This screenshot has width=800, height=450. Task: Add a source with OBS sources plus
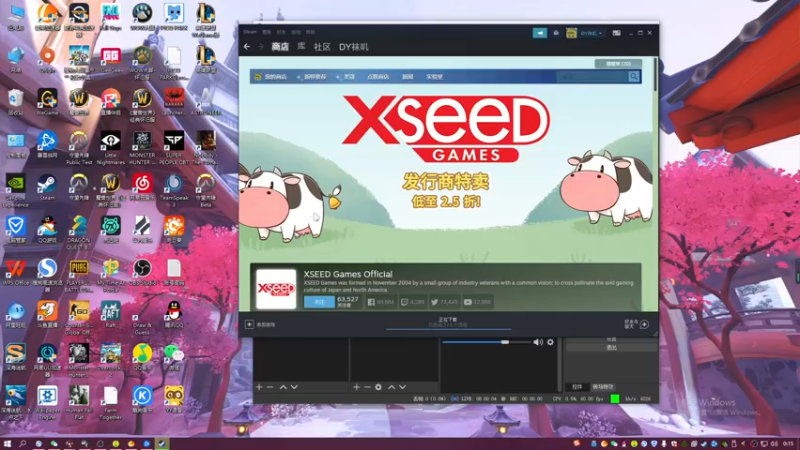(356, 387)
